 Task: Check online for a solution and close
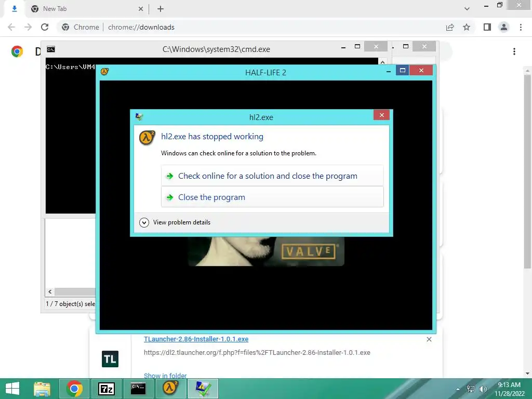point(272,176)
